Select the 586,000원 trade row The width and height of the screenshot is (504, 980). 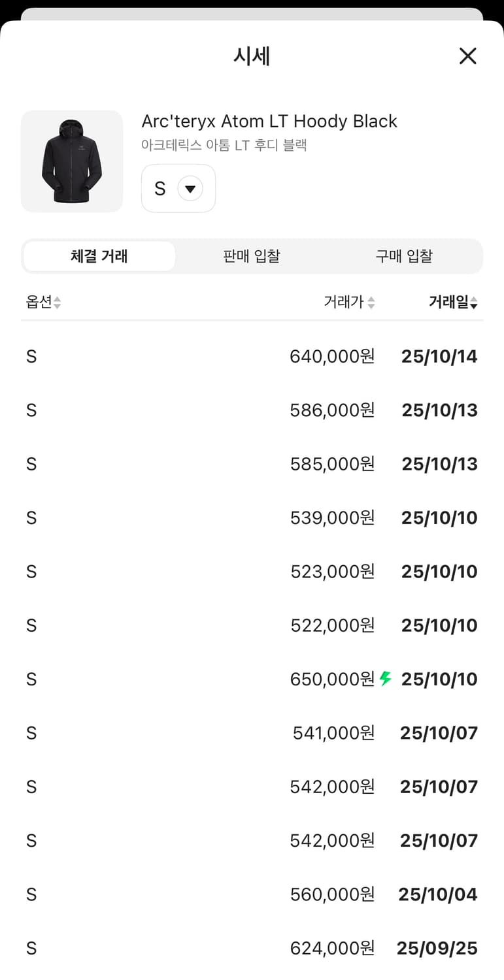click(252, 410)
